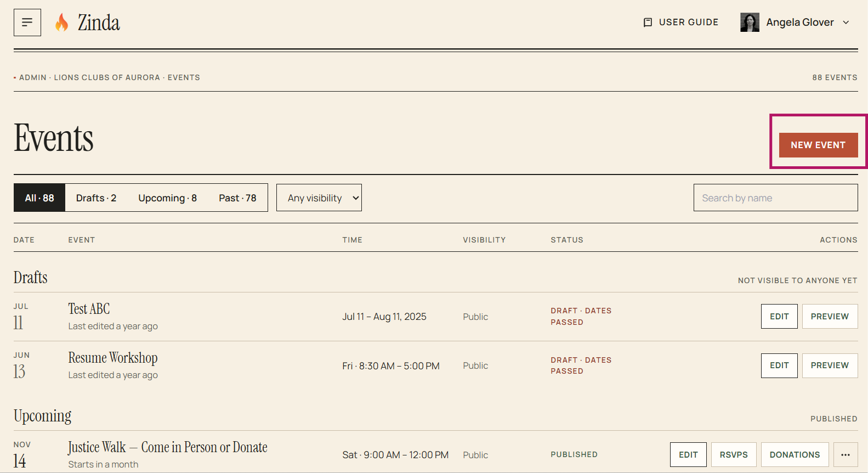Image resolution: width=868 pixels, height=473 pixels.
Task: Click Angela Glover's profile avatar
Action: (x=750, y=22)
